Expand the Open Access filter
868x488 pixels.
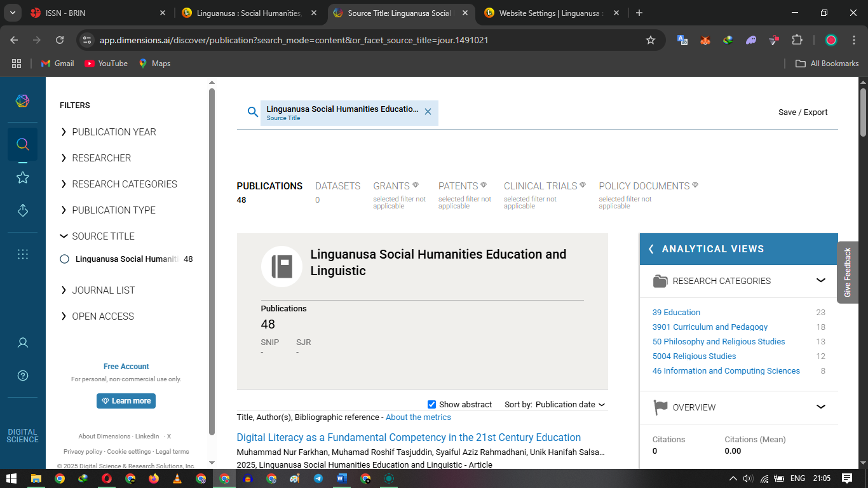point(97,316)
